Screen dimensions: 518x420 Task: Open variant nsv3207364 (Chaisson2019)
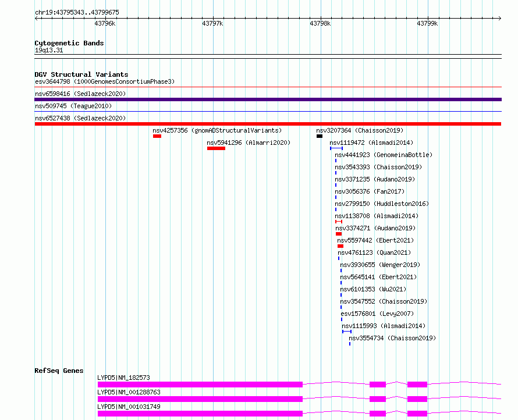pyautogui.click(x=360, y=130)
